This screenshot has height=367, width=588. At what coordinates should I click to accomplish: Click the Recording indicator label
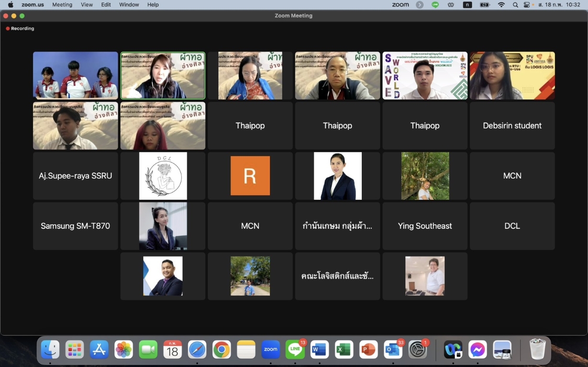22,29
